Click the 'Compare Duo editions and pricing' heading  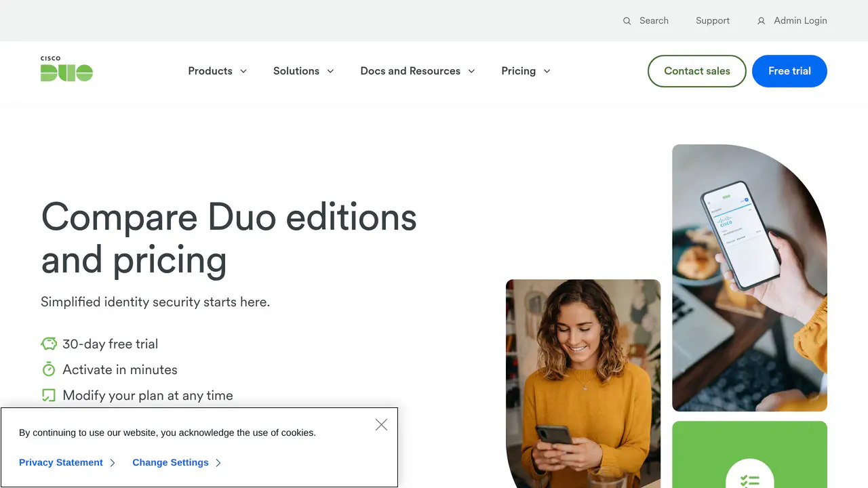coord(229,238)
